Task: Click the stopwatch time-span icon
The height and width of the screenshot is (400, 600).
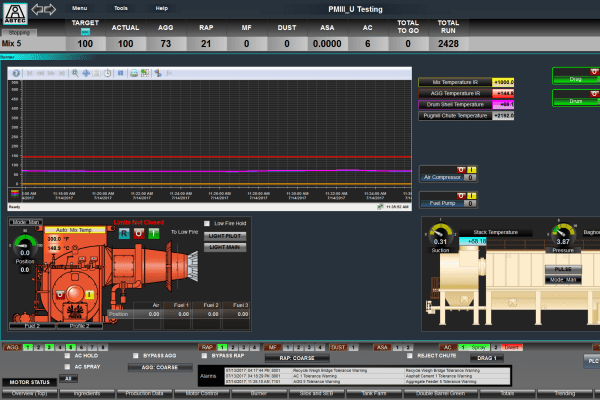Action: [108, 73]
